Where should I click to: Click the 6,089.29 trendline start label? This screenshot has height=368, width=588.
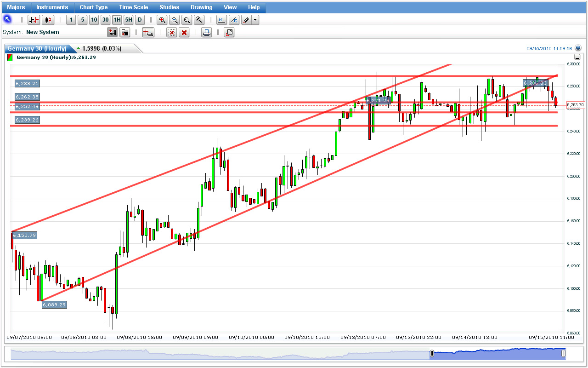54,305
